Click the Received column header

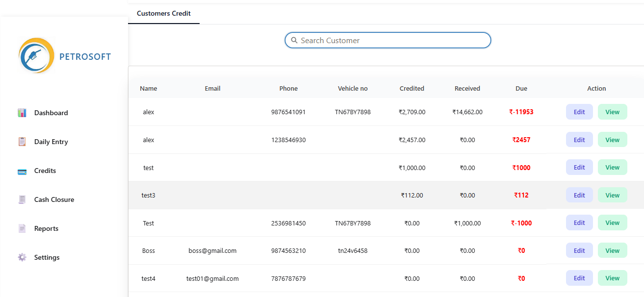pyautogui.click(x=467, y=89)
